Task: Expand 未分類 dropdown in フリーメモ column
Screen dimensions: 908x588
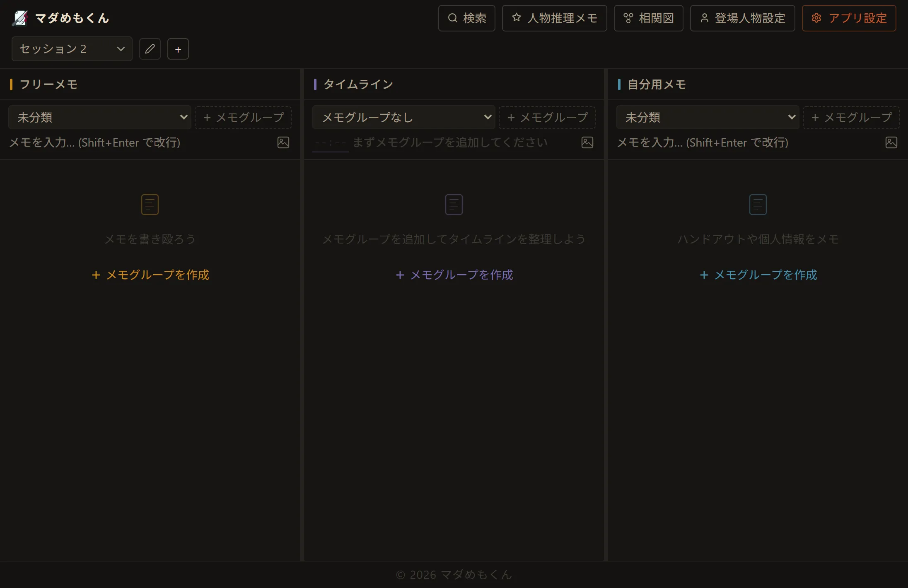Action: pyautogui.click(x=100, y=117)
